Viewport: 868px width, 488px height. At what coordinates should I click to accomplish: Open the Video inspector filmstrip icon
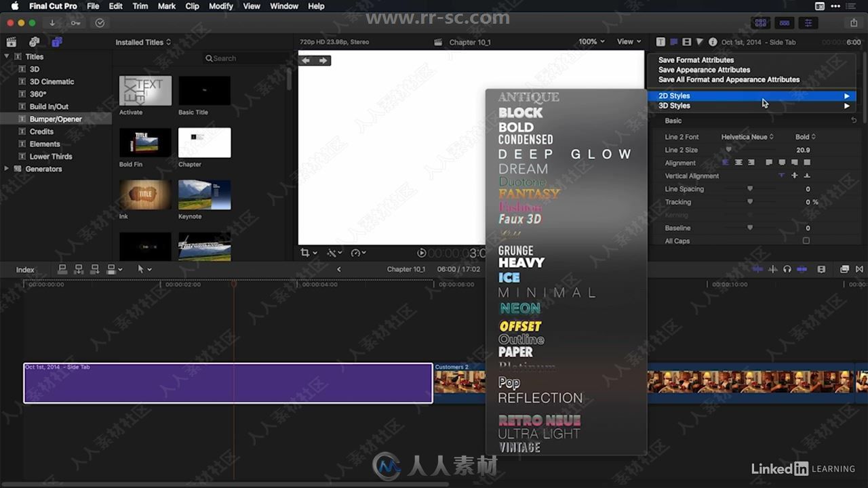(x=687, y=42)
